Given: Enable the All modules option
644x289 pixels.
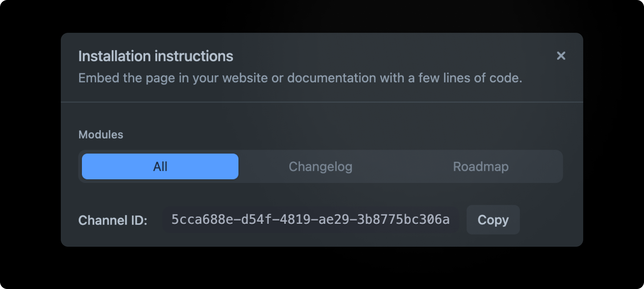Looking at the screenshot, I should [160, 167].
